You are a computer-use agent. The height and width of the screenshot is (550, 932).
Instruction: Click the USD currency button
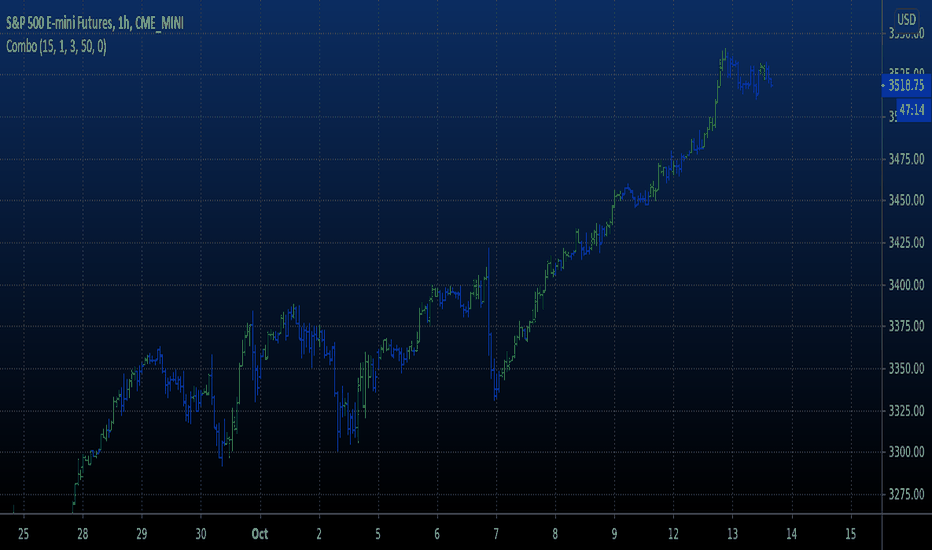(x=906, y=19)
